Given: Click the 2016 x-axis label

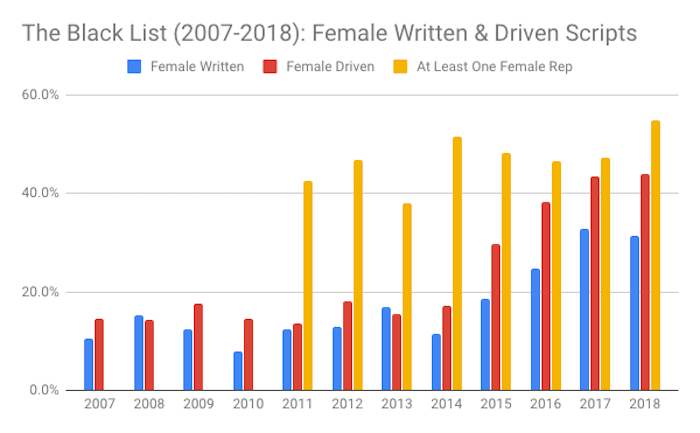Looking at the screenshot, I should [x=546, y=404].
